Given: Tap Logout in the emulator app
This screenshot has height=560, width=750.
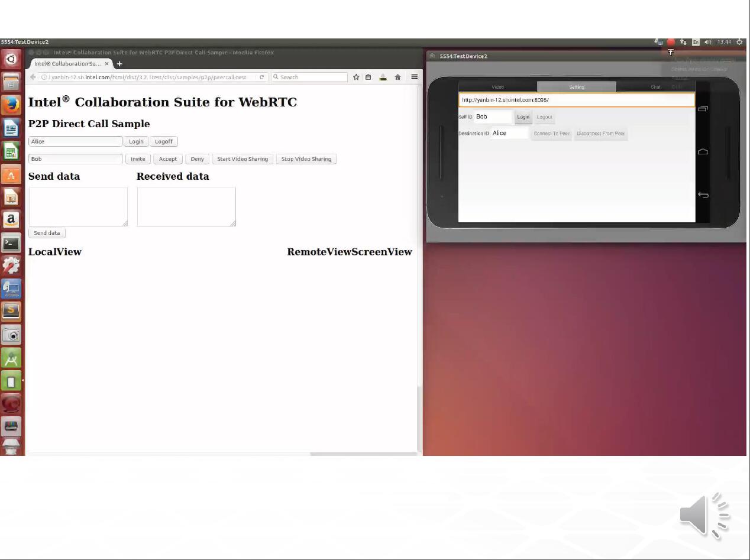Looking at the screenshot, I should pos(544,117).
